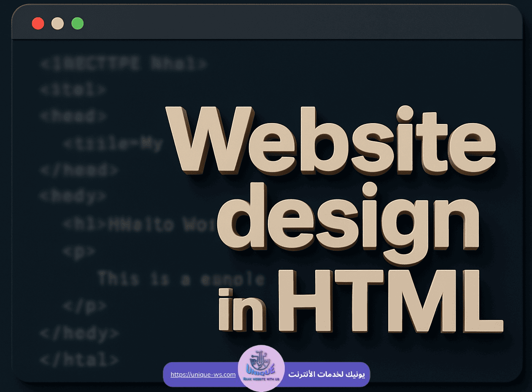
Task: Click the DOCTYPE declaration at the top
Action: [x=122, y=63]
